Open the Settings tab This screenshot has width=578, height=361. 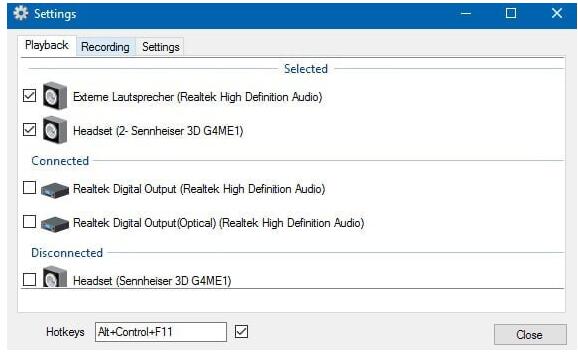click(161, 47)
